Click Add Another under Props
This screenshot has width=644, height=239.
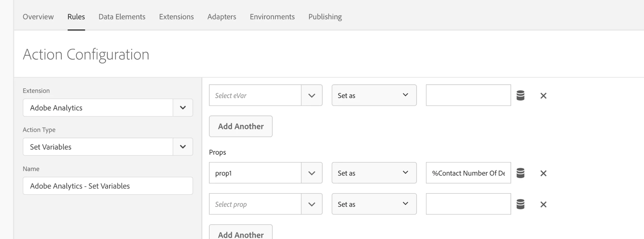coord(241,234)
